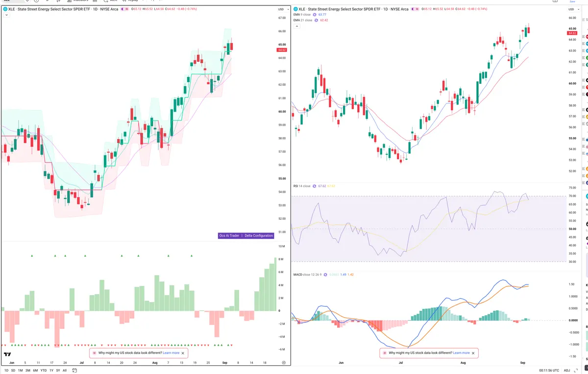Select the YTD time range
The width and height of the screenshot is (588, 374).
coord(44,370)
